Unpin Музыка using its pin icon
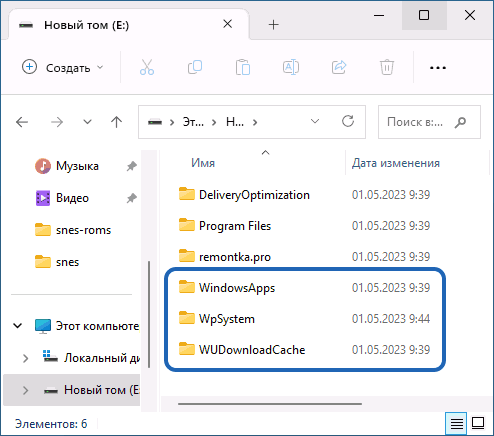Screen dimensions: 494x436 coord(132,166)
